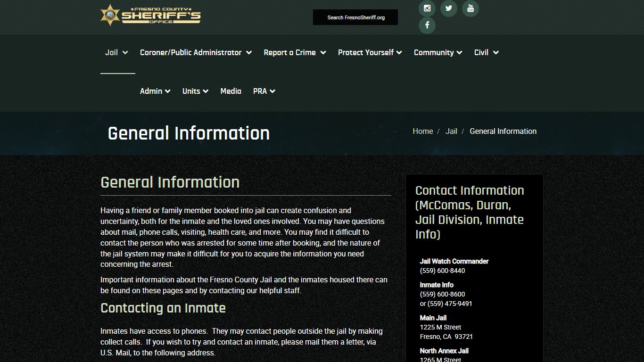Open the Community menu item

click(x=434, y=52)
